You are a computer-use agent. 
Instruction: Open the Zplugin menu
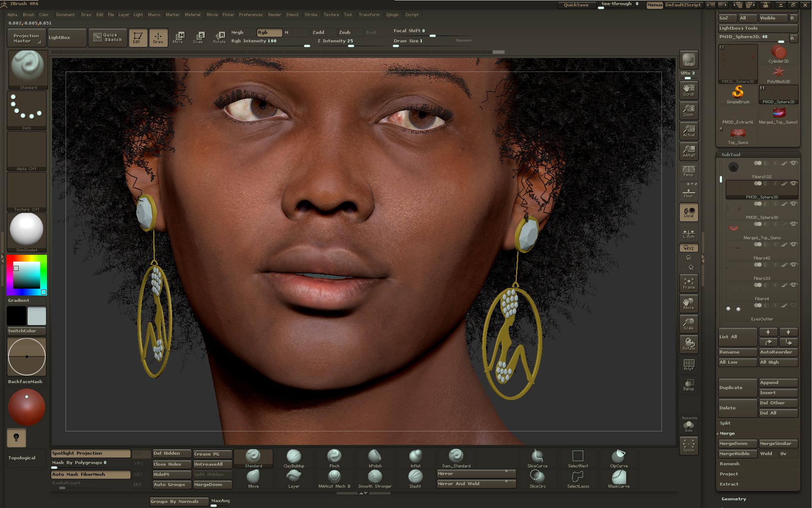[392, 15]
